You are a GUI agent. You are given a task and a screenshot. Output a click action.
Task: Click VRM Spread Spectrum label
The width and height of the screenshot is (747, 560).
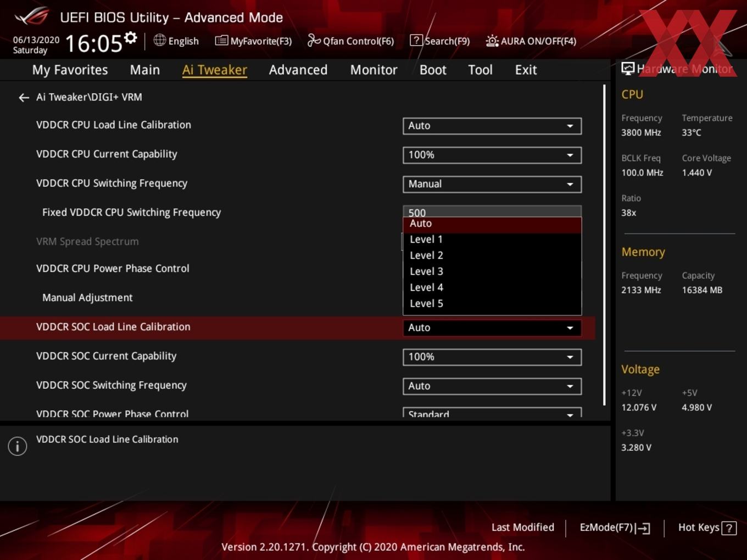[87, 242]
